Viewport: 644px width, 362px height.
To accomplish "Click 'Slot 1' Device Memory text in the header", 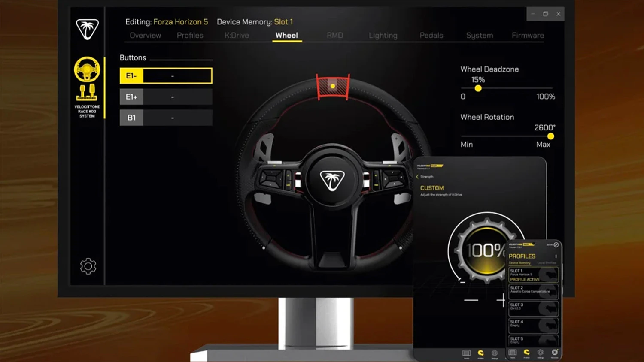I will (283, 22).
